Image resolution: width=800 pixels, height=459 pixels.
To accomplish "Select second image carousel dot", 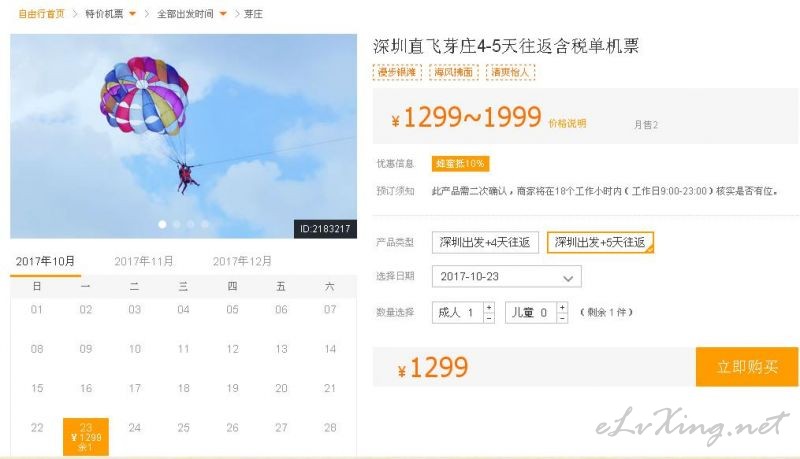I will click(177, 224).
